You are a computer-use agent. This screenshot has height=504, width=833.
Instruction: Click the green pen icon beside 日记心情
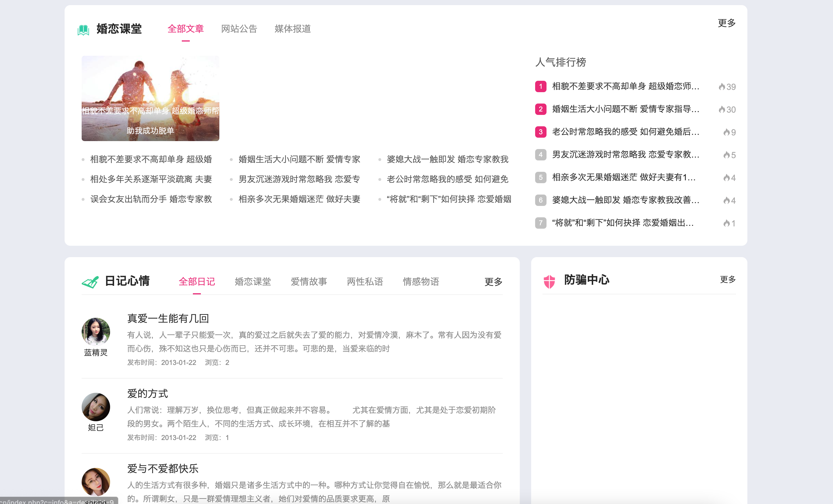(90, 282)
